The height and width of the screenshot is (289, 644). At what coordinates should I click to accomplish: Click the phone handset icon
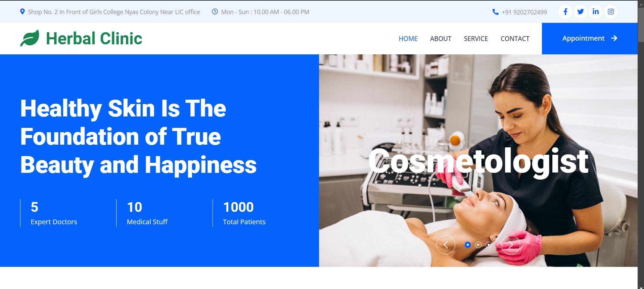pos(495,12)
